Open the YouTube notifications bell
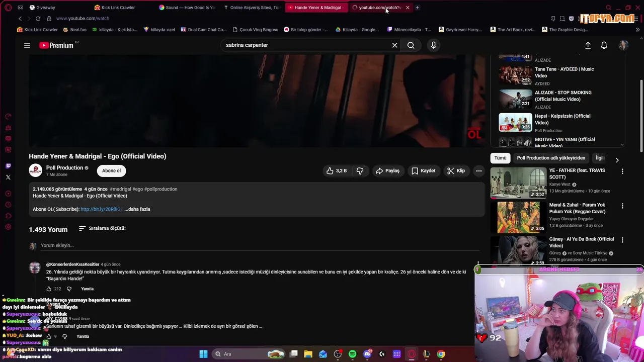The width and height of the screenshot is (644, 362). (604, 45)
